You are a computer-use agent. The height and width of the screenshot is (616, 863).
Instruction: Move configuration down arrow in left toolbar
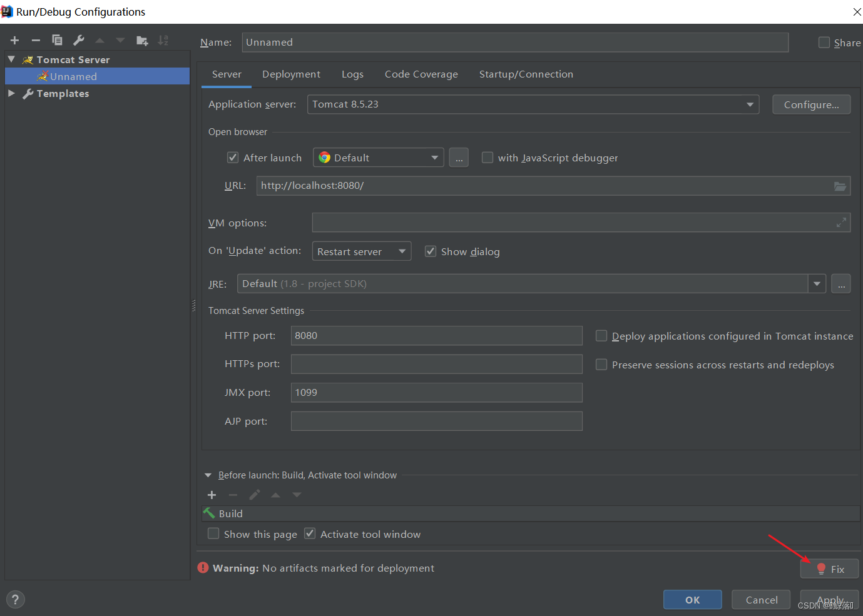tap(121, 41)
